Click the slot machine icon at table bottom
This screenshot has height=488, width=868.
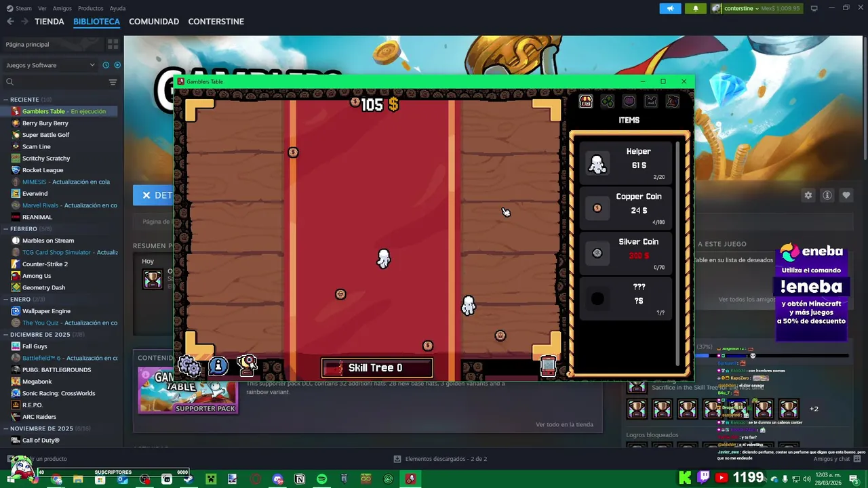548,366
